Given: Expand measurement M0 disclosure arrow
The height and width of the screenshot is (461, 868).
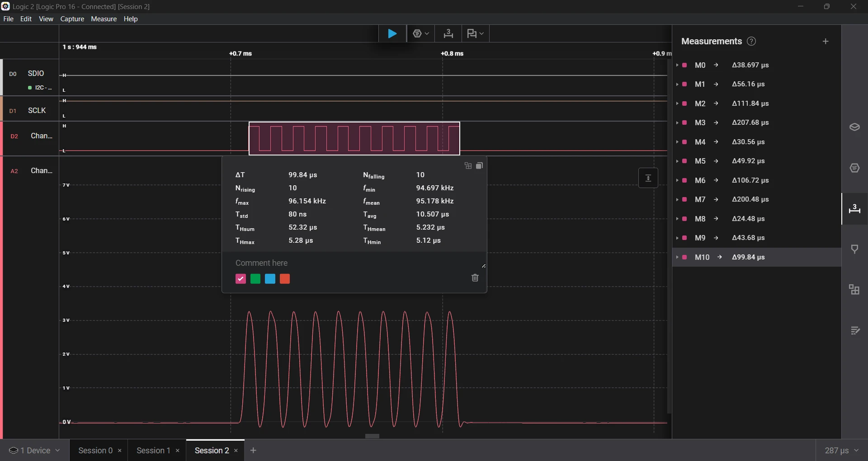Looking at the screenshot, I should pos(677,65).
